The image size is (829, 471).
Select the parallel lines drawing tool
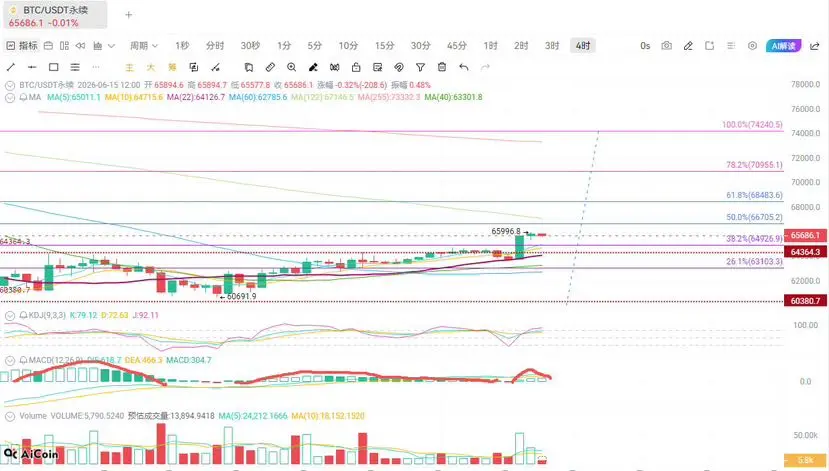[x=75, y=67]
